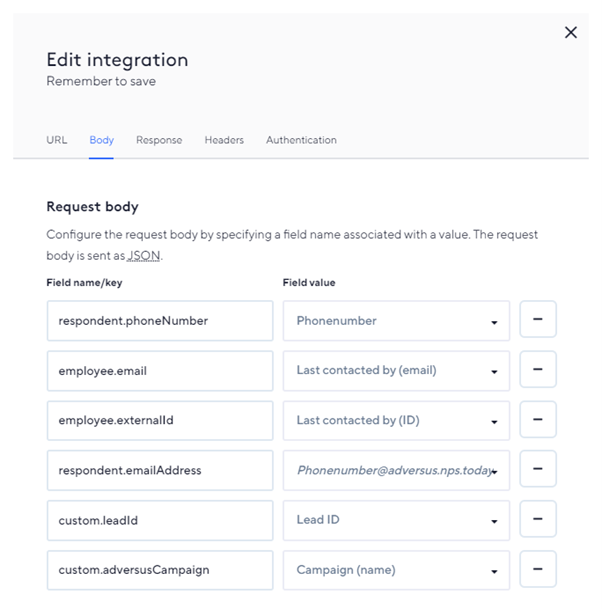The image size is (602, 609).
Task: Remove the employee.externalId field row
Action: click(538, 420)
